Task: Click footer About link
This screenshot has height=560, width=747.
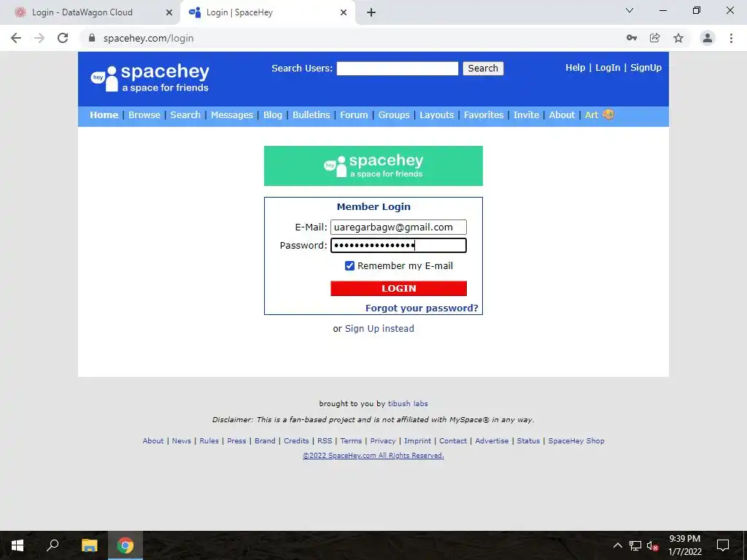Action: tap(153, 441)
